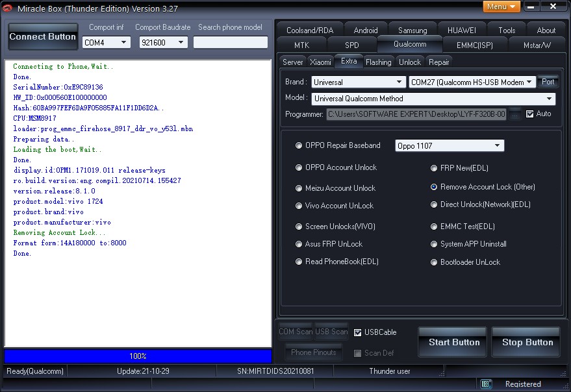Open the Repair sub-tab

tap(439, 62)
